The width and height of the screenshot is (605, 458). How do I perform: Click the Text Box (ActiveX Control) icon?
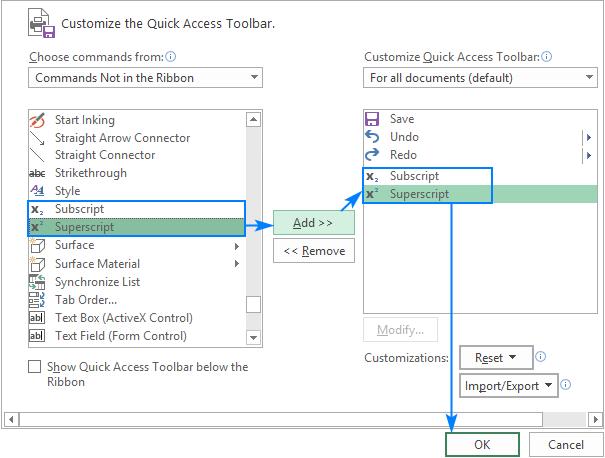click(38, 318)
